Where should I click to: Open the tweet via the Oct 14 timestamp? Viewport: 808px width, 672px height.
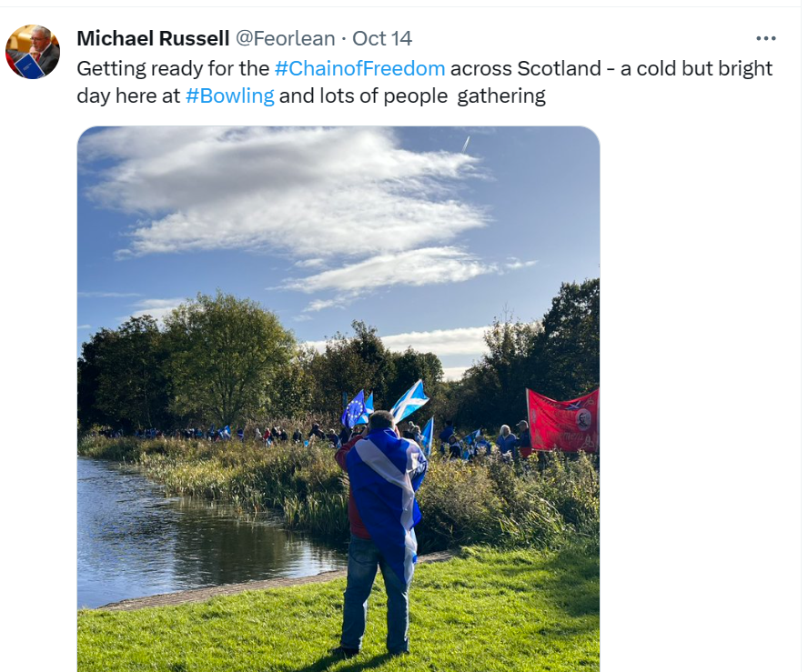pyautogui.click(x=382, y=38)
